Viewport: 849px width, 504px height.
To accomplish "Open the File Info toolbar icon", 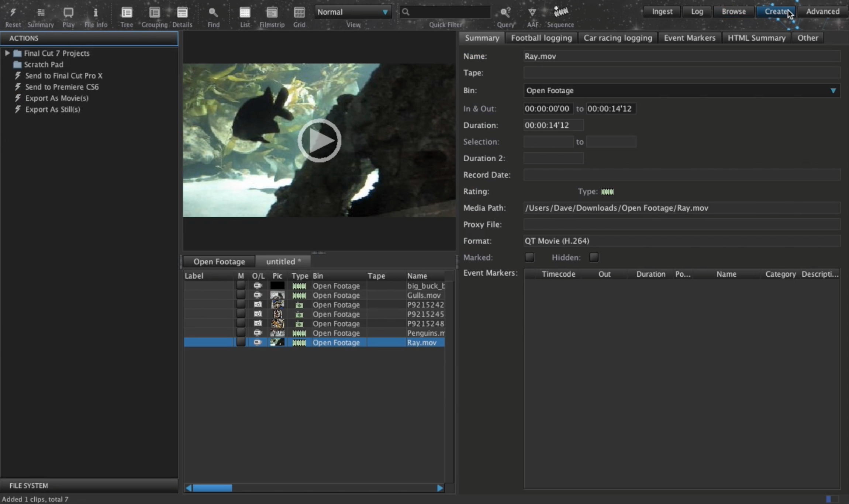I will 96,13.
